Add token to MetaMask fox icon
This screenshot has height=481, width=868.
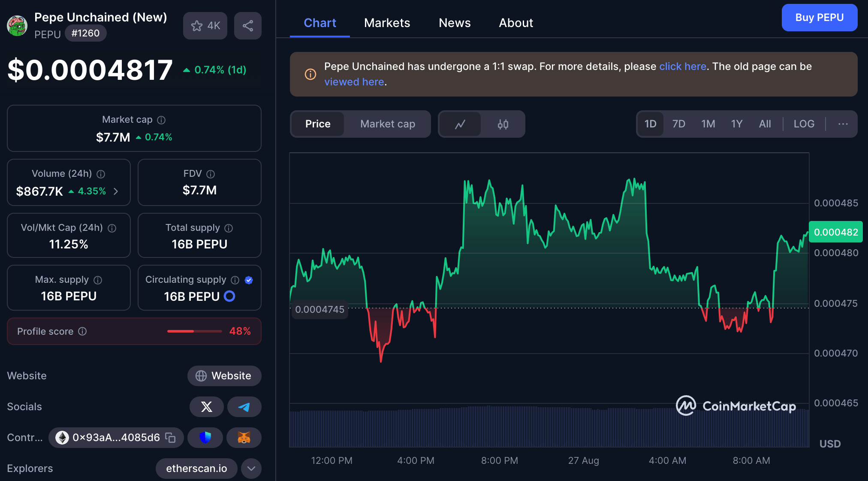pyautogui.click(x=244, y=438)
